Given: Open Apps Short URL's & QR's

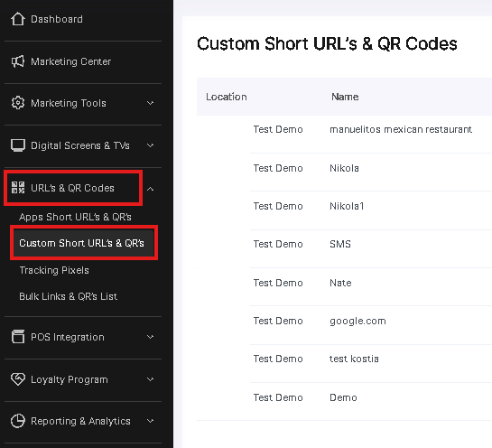Looking at the screenshot, I should coord(75,217).
